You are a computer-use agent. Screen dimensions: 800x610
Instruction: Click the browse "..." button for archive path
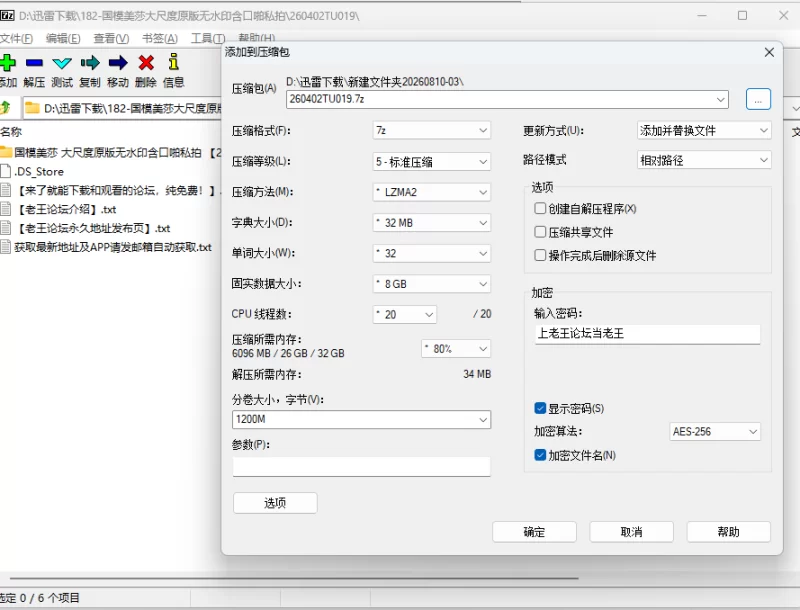[x=758, y=99]
